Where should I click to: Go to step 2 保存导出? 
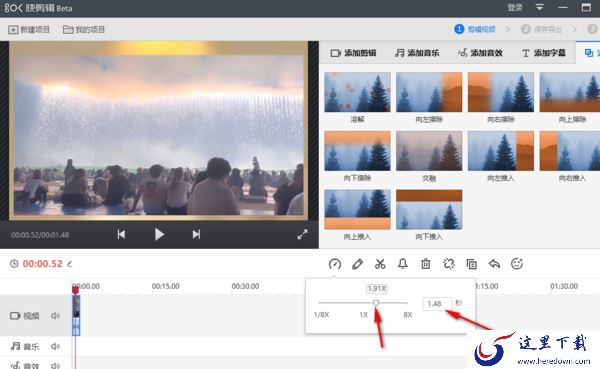541,29
